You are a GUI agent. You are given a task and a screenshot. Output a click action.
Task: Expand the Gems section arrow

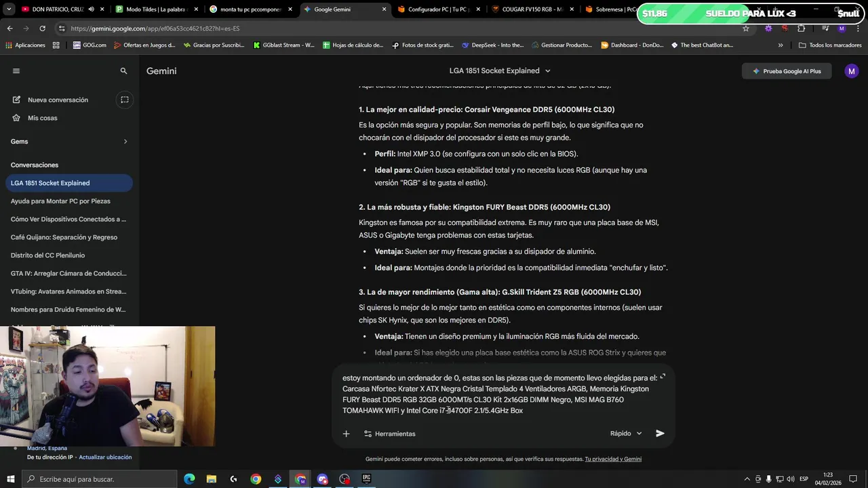[125, 141]
